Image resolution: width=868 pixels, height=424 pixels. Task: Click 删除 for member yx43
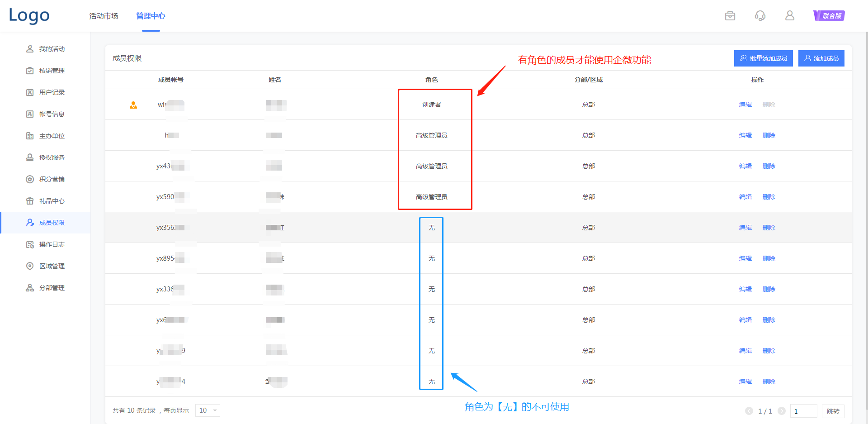(x=769, y=166)
